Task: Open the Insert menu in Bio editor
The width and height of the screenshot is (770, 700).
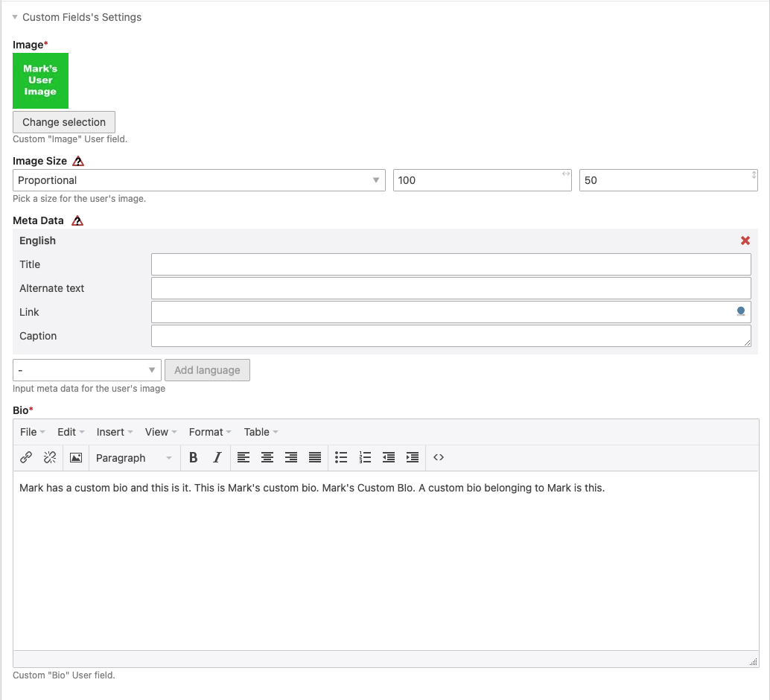Action: click(115, 432)
